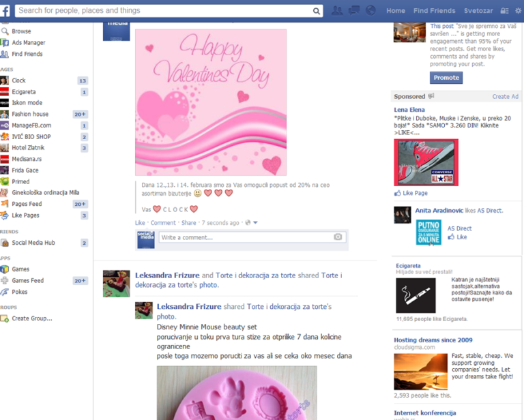Click the Browse sidebar icon
The width and height of the screenshot is (524, 420).
(x=5, y=31)
